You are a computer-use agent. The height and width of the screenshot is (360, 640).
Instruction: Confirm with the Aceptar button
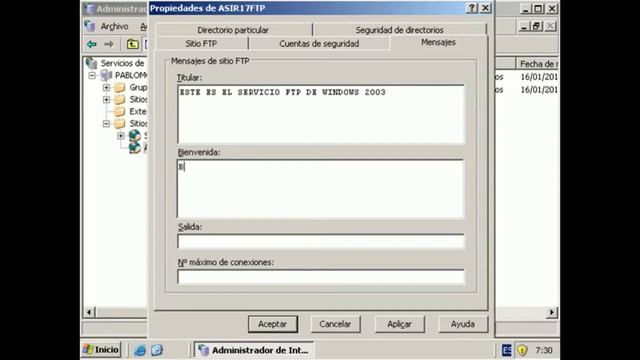(x=273, y=324)
